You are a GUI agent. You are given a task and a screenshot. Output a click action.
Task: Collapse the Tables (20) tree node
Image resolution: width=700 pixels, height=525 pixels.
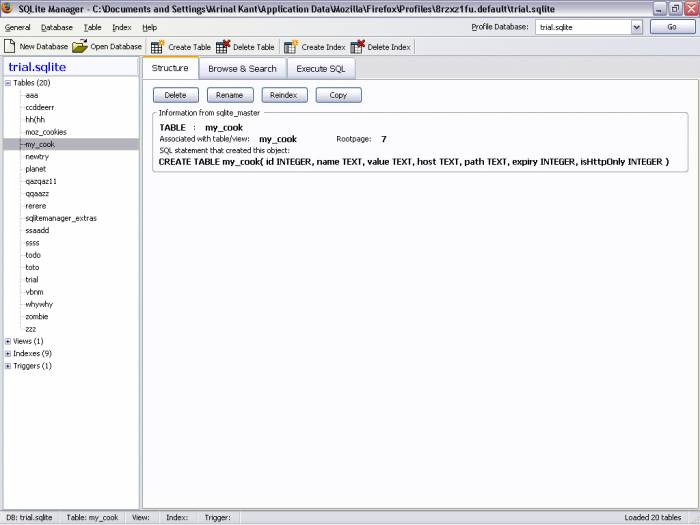pos(8,83)
